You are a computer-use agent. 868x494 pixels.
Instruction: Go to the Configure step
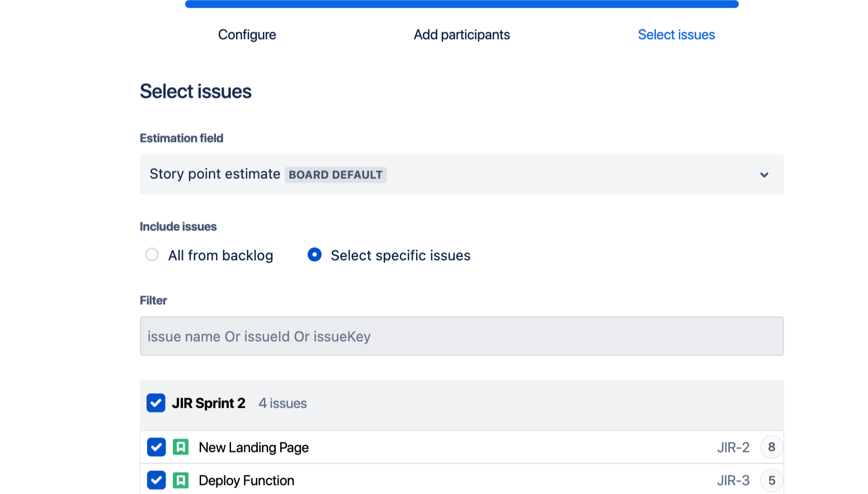point(247,35)
